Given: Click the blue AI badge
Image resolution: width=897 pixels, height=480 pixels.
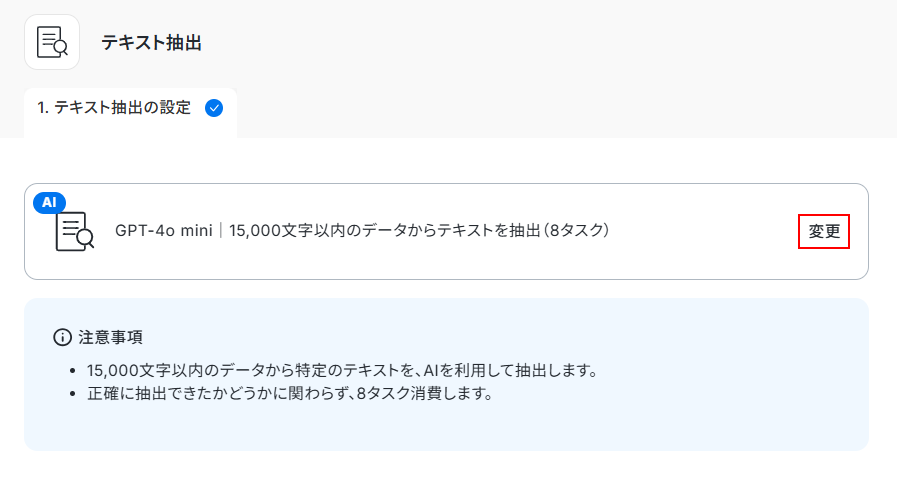Looking at the screenshot, I should [49, 202].
